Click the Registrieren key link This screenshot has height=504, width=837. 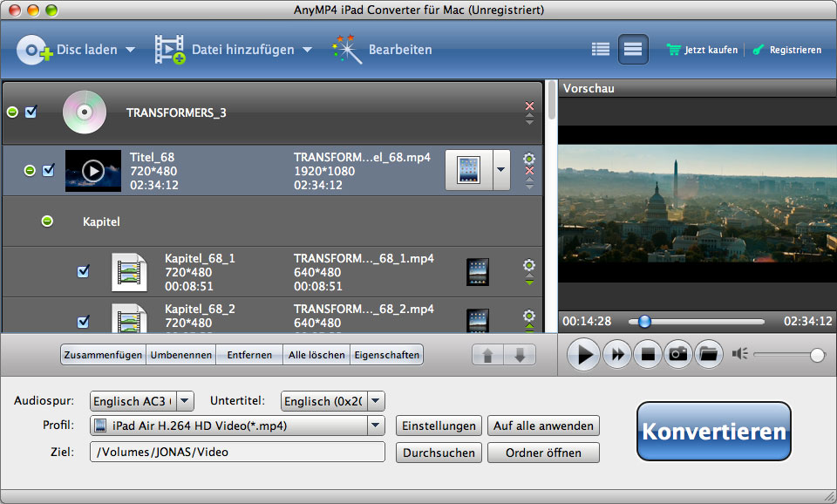tap(786, 50)
